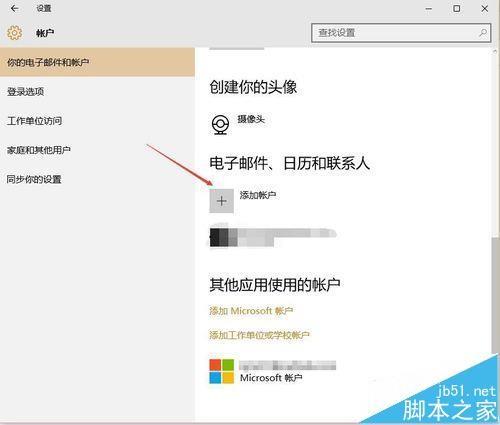Click the 添加 Microsoft 帐户 link

click(x=251, y=311)
